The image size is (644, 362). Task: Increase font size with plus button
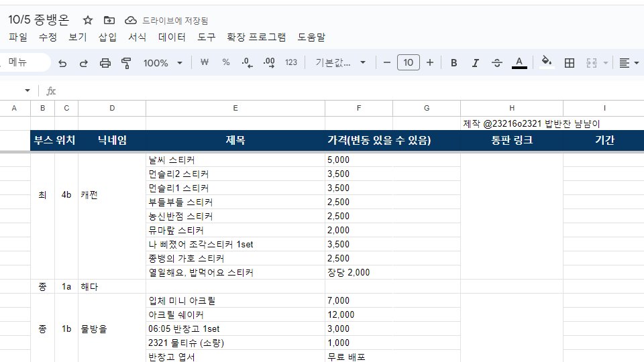pyautogui.click(x=429, y=62)
